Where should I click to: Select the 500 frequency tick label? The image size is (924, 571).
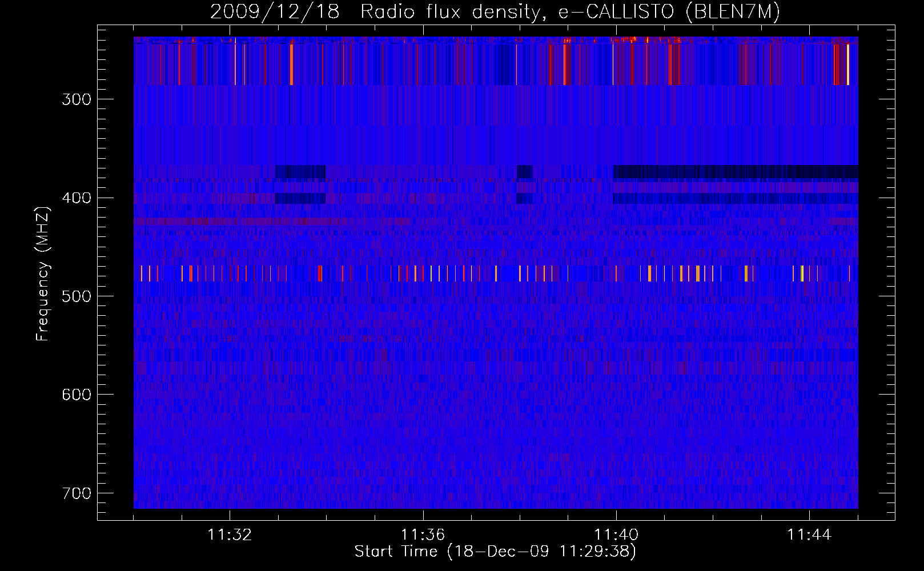pos(77,296)
